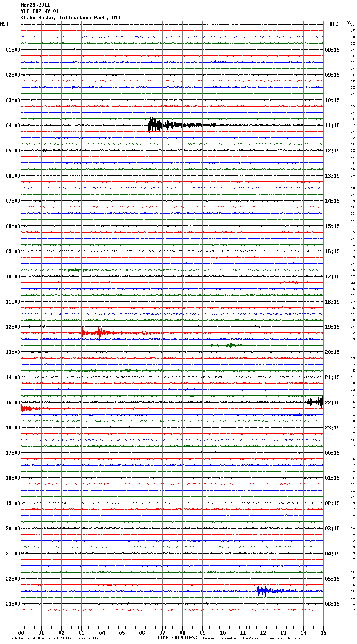
Task: Click the 00:15 UTC time label
Action: pyautogui.click(x=332, y=453)
